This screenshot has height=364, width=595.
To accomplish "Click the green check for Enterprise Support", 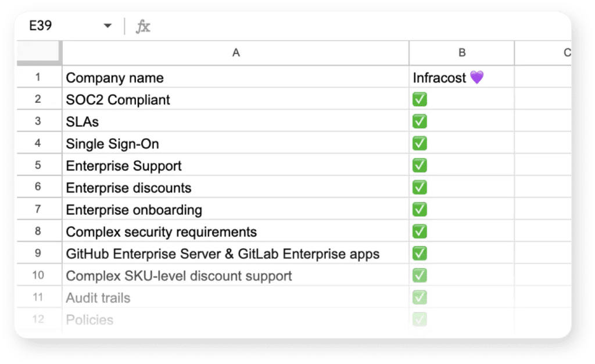I will 420,165.
